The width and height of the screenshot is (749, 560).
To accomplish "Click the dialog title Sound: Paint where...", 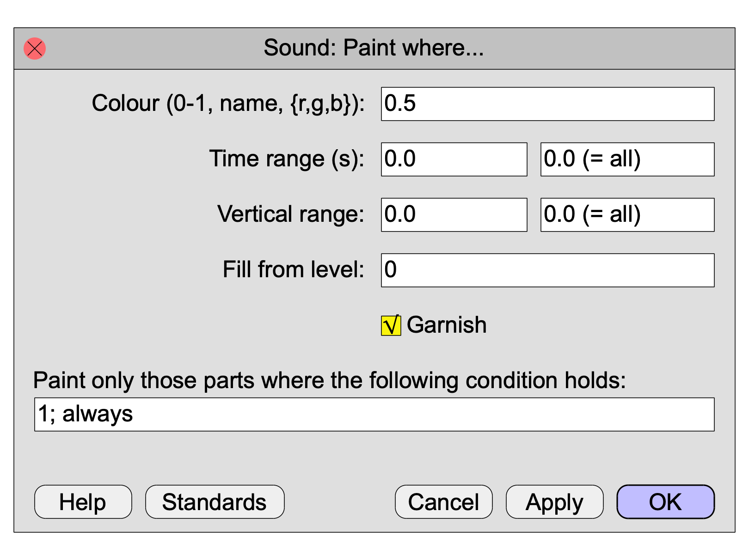I will click(374, 48).
